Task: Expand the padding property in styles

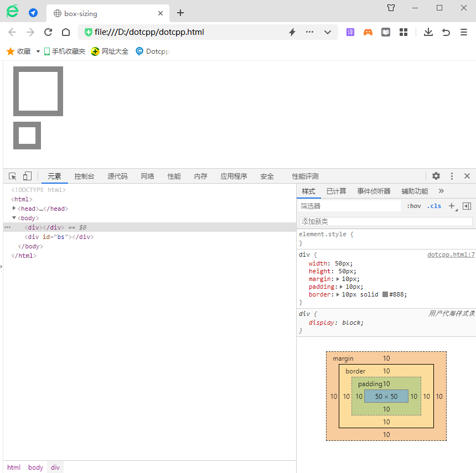Action: 340,287
